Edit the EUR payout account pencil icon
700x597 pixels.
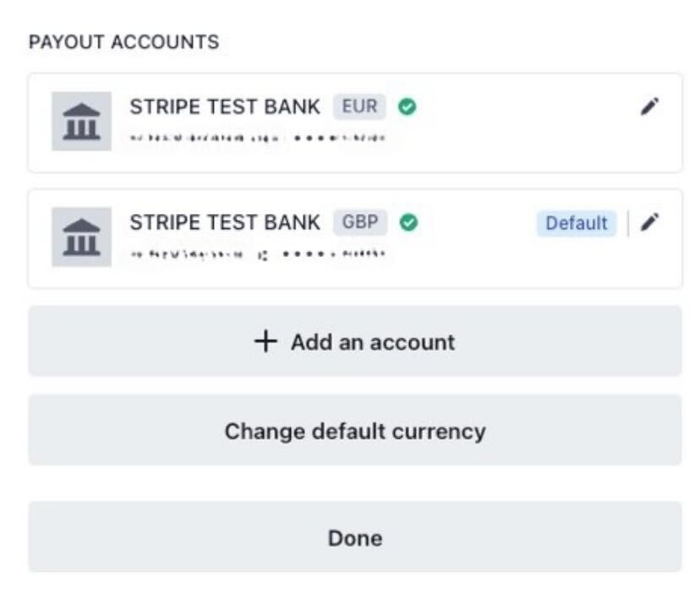pyautogui.click(x=649, y=107)
